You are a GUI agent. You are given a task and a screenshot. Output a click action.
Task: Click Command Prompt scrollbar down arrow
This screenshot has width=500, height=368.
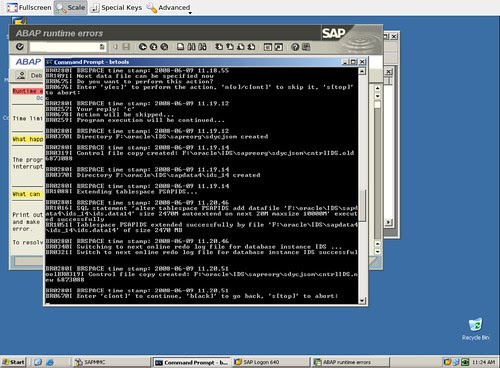click(362, 300)
